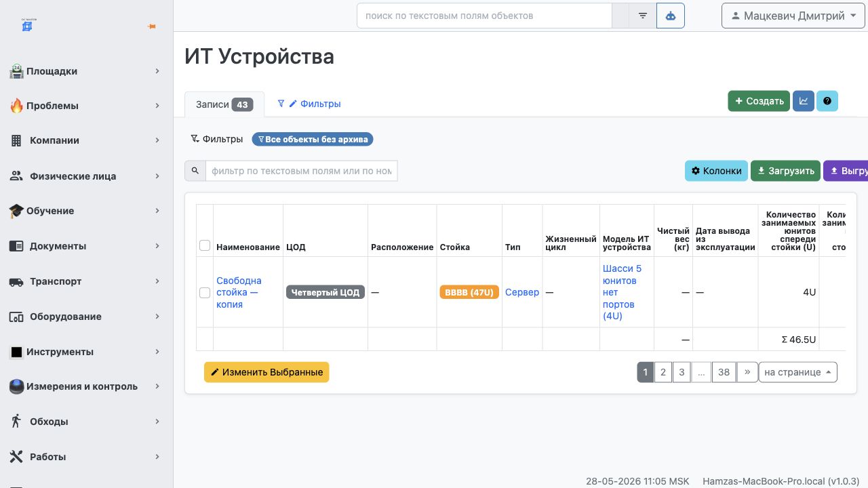Open Мацкевич Дмитрий user dropdown

click(x=793, y=16)
